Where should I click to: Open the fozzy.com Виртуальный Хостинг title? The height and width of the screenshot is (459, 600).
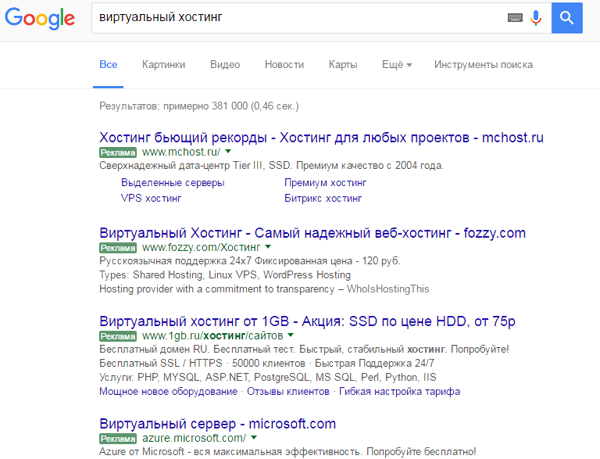pyautogui.click(x=312, y=233)
